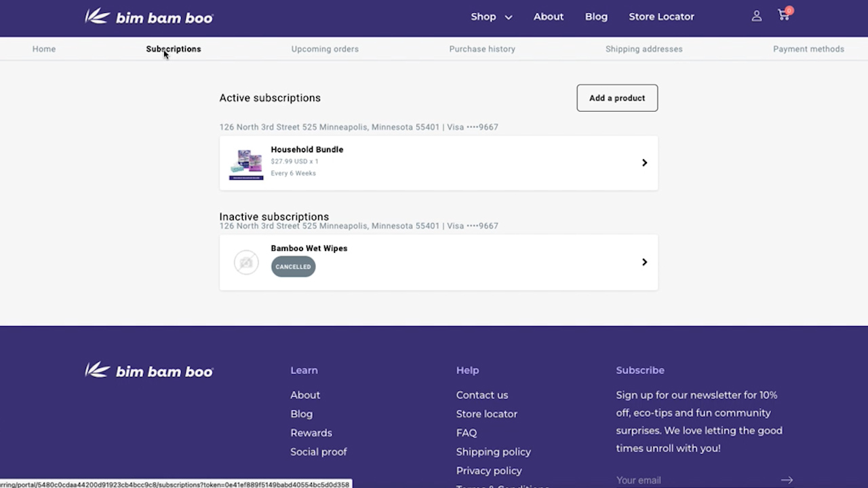The height and width of the screenshot is (488, 868).
Task: Expand the Shop dropdown menu
Action: pyautogui.click(x=492, y=16)
